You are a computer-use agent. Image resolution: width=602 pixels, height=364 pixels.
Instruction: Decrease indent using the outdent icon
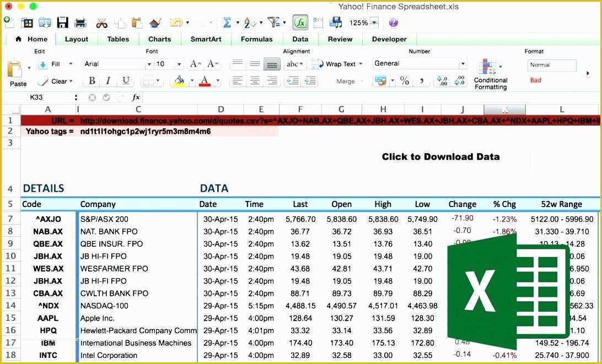click(293, 81)
